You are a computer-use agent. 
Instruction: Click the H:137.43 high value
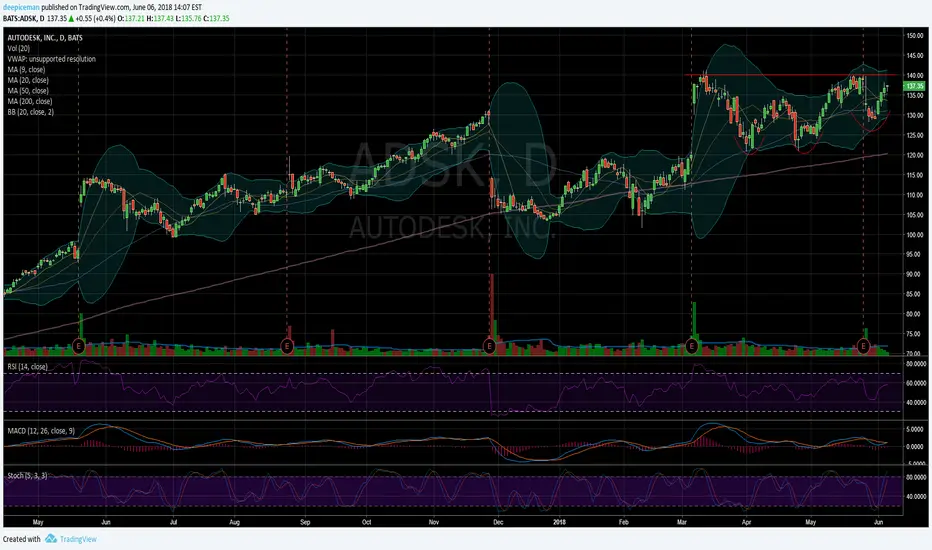[x=160, y=18]
